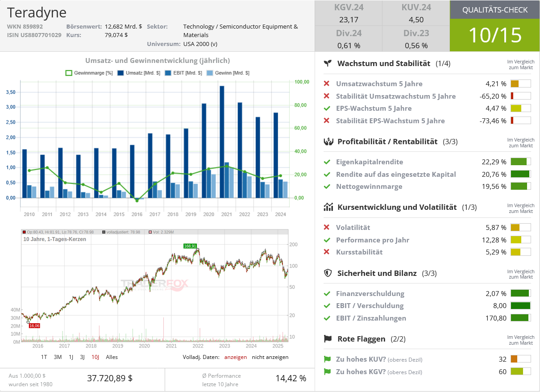540x392 pixels.
Task: Click the Kurs value 79,074 $
Action: [x=116, y=35]
